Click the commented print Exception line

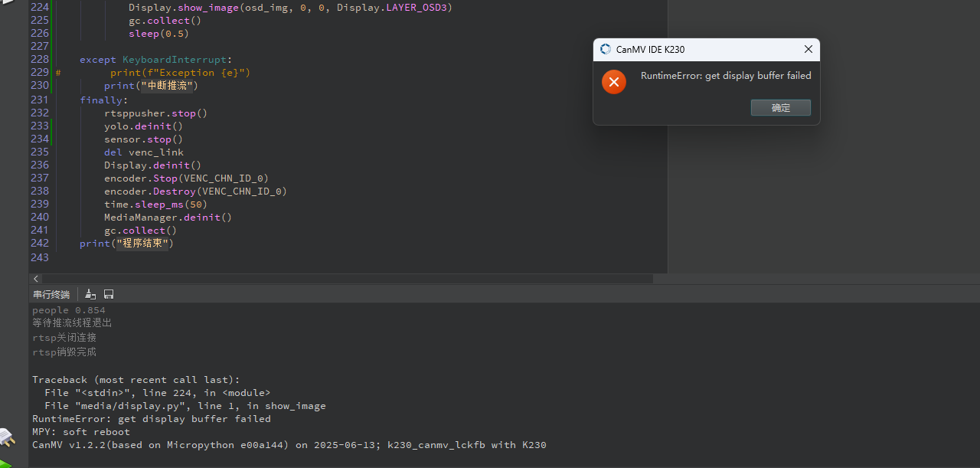tap(180, 73)
